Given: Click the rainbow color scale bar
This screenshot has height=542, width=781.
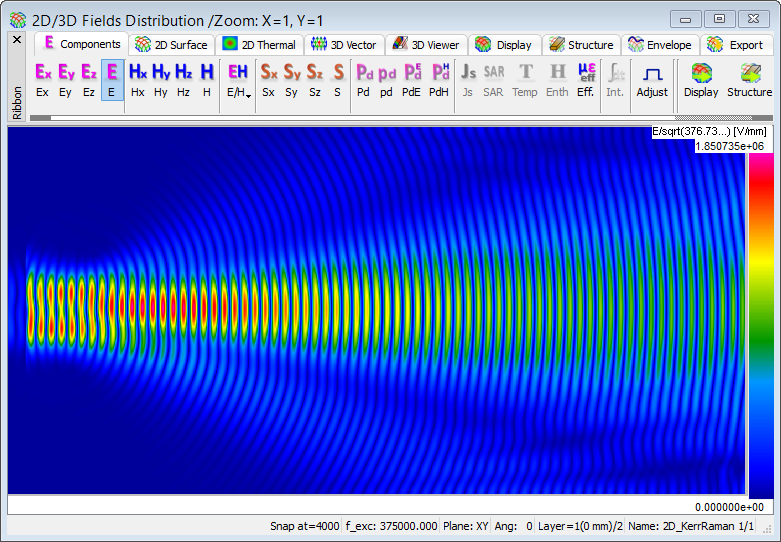Looking at the screenshot, I should pos(759,325).
